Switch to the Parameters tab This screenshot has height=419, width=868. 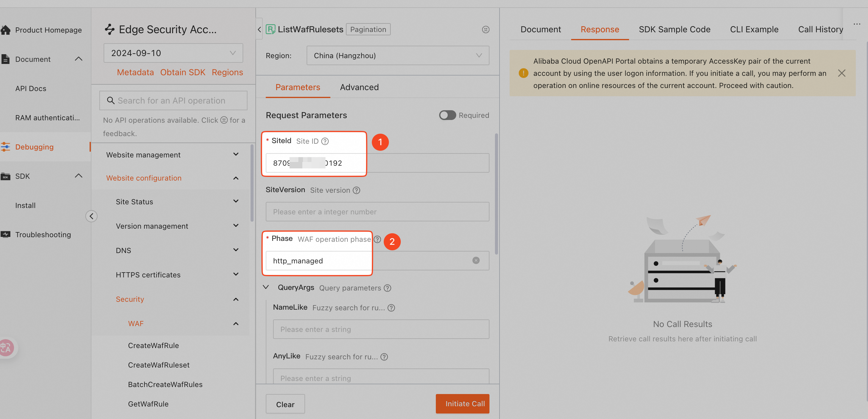coord(297,87)
